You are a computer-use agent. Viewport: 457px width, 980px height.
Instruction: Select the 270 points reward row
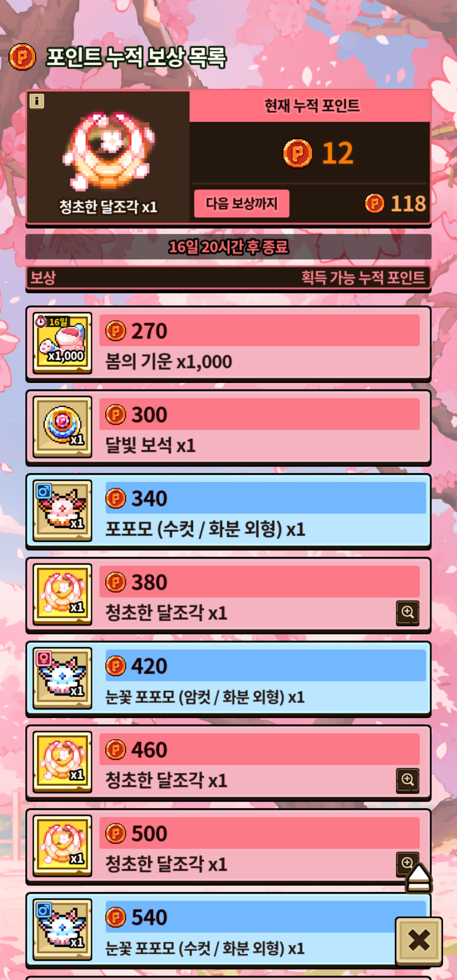[x=228, y=343]
